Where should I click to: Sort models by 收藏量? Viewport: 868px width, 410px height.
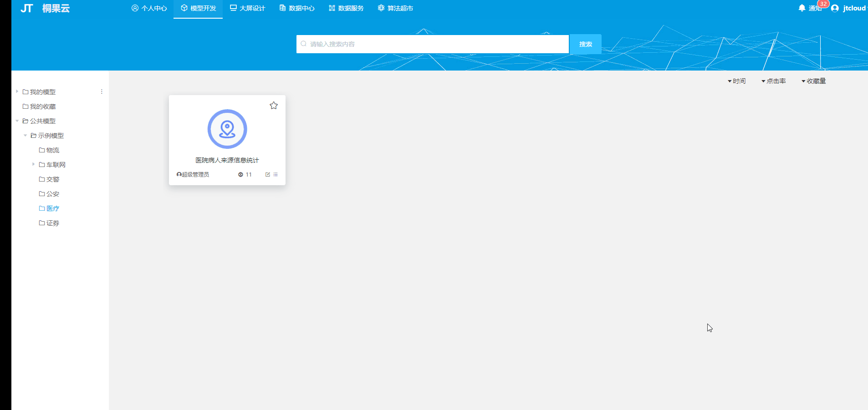pyautogui.click(x=814, y=81)
